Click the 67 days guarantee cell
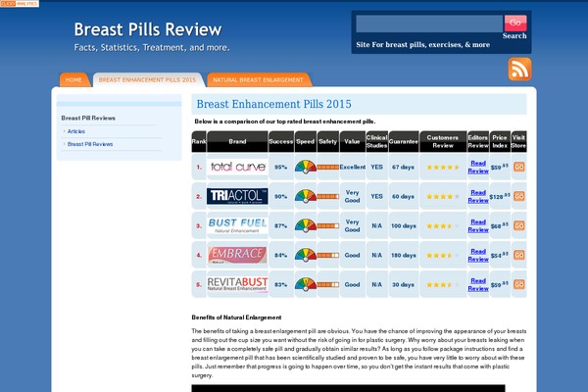The width and height of the screenshot is (588, 392). click(403, 167)
